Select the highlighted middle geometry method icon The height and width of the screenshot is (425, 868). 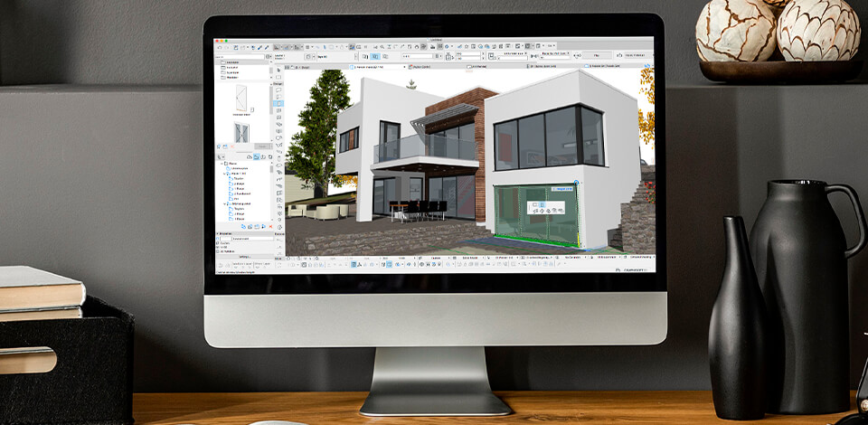(375, 56)
